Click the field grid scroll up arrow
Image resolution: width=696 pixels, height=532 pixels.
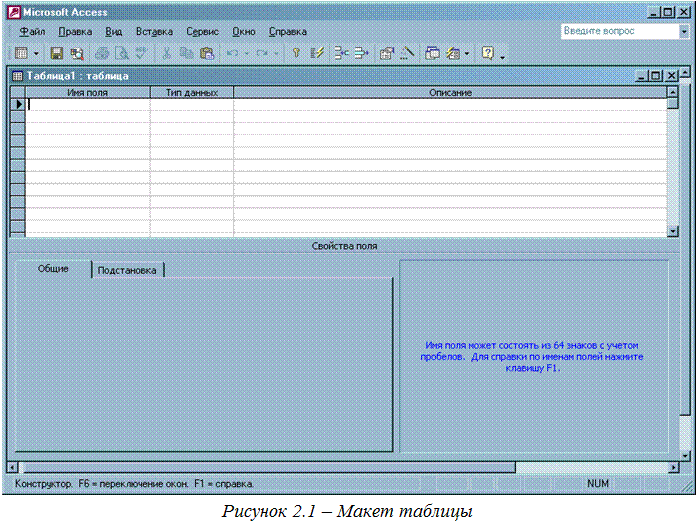[673, 92]
